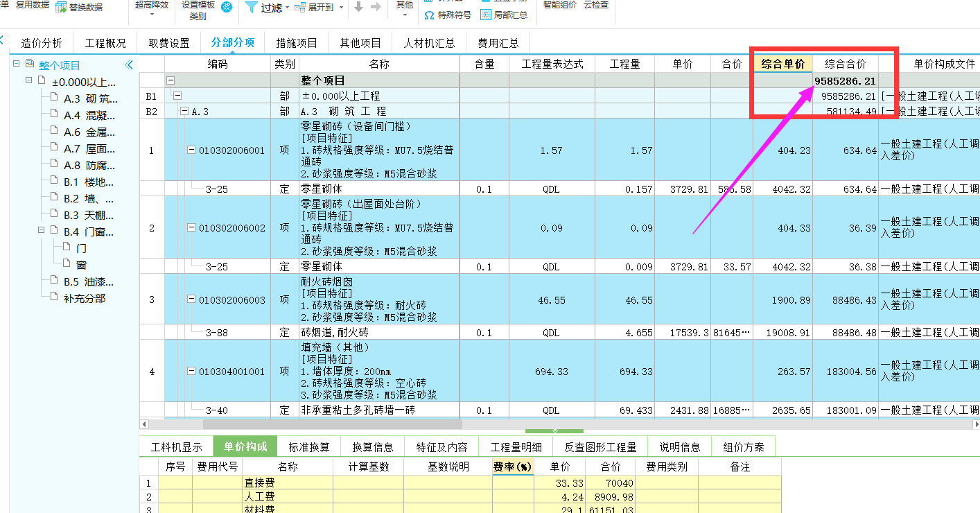This screenshot has width=980, height=513.
Task: Open the 组价方案 bottom tab
Action: coord(743,447)
